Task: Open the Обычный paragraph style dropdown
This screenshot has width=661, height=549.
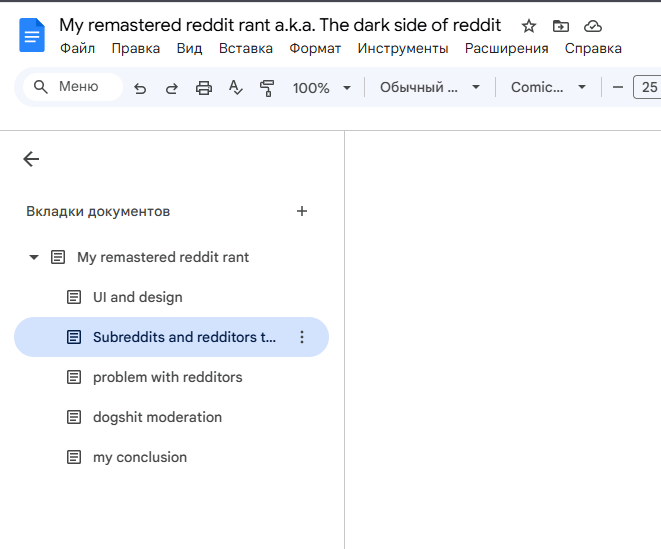Action: [430, 87]
